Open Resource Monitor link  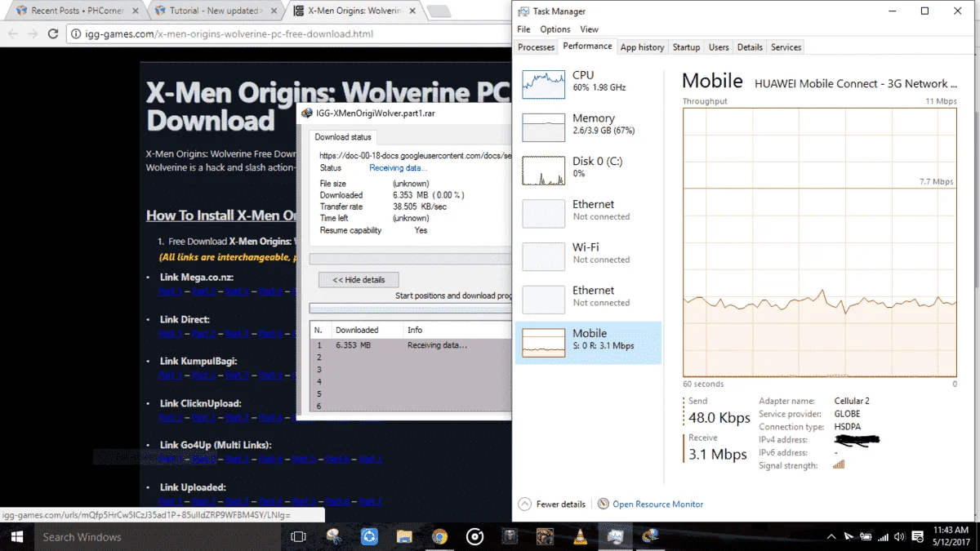[657, 504]
